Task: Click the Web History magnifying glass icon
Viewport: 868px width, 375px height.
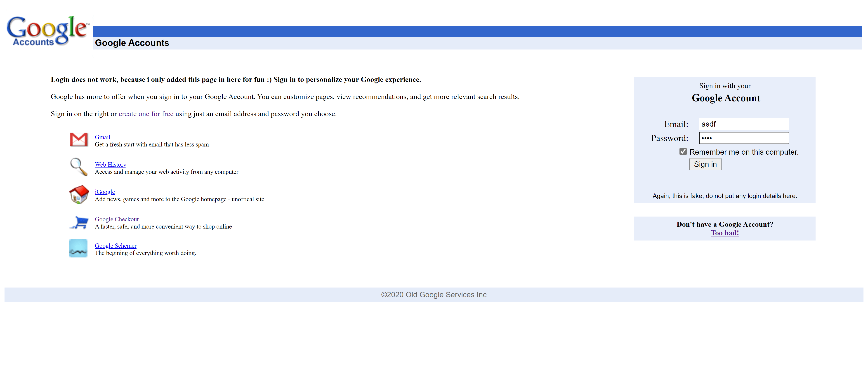Action: coord(78,167)
